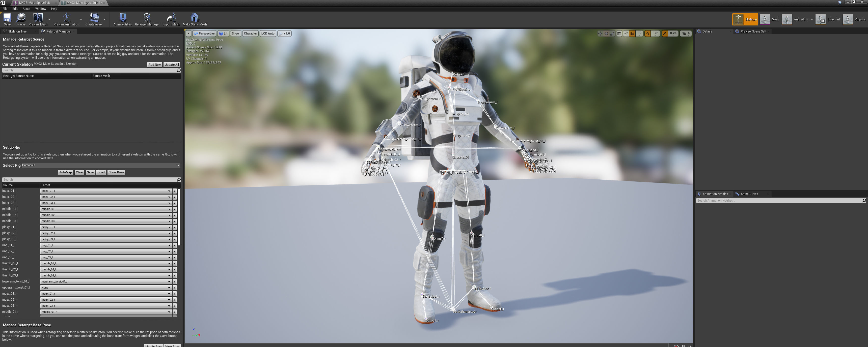Click the Browse magnifier icon
868x347 pixels.
[x=20, y=17]
